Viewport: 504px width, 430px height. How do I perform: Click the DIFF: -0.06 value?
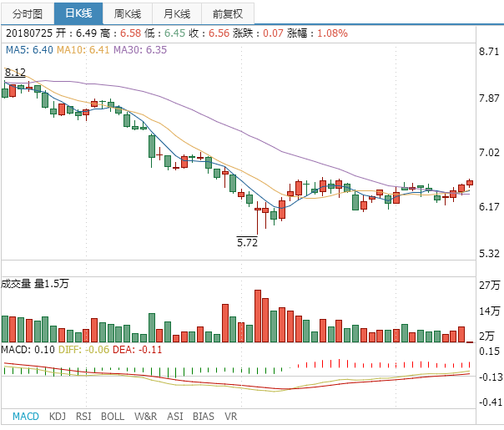point(84,350)
